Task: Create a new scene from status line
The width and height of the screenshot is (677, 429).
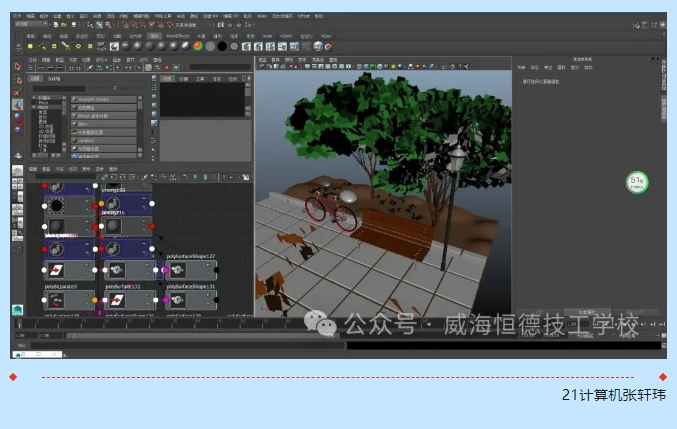Action: [x=55, y=25]
